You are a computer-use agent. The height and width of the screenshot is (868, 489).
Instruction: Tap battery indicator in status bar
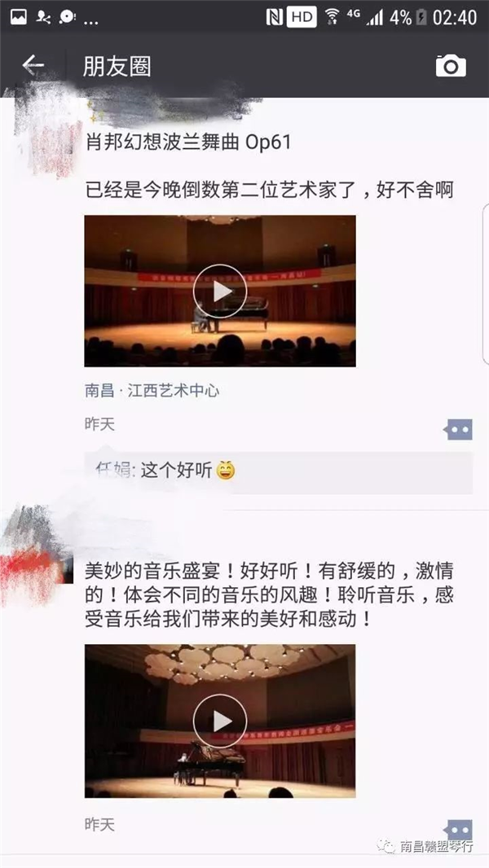pyautogui.click(x=421, y=17)
